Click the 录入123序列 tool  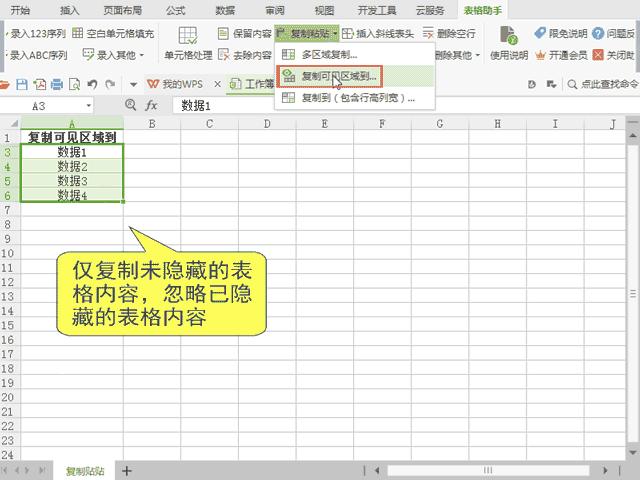pos(36,33)
